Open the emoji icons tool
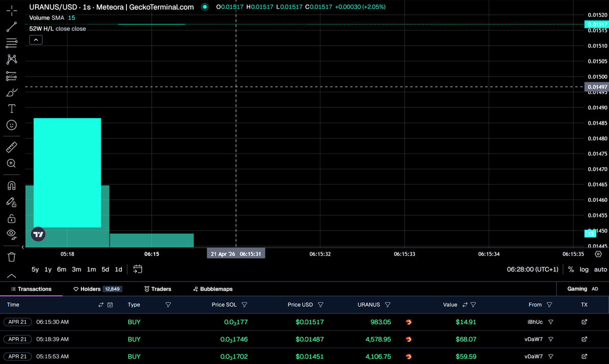Viewport: 609px width, 364px height. (x=11, y=125)
